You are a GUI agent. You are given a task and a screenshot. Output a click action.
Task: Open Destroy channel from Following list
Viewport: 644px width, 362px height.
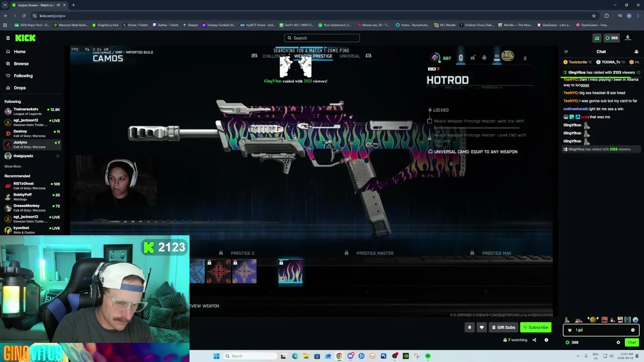(x=31, y=133)
